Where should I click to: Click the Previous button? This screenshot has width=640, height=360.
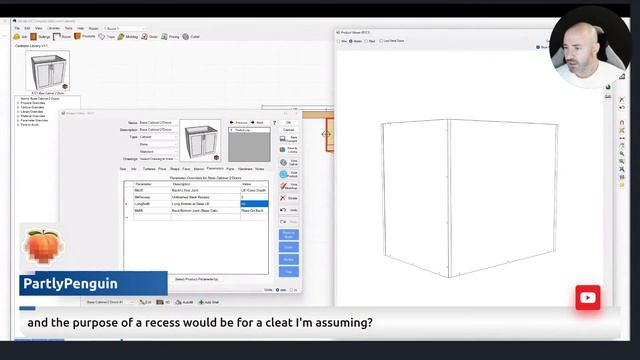point(239,123)
